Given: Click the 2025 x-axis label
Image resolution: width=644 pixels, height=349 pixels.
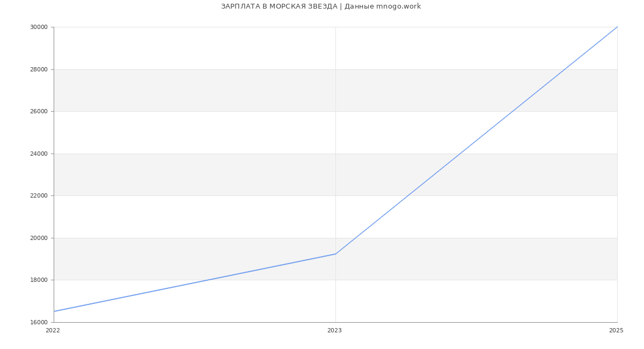Looking at the screenshot, I should [x=616, y=331].
